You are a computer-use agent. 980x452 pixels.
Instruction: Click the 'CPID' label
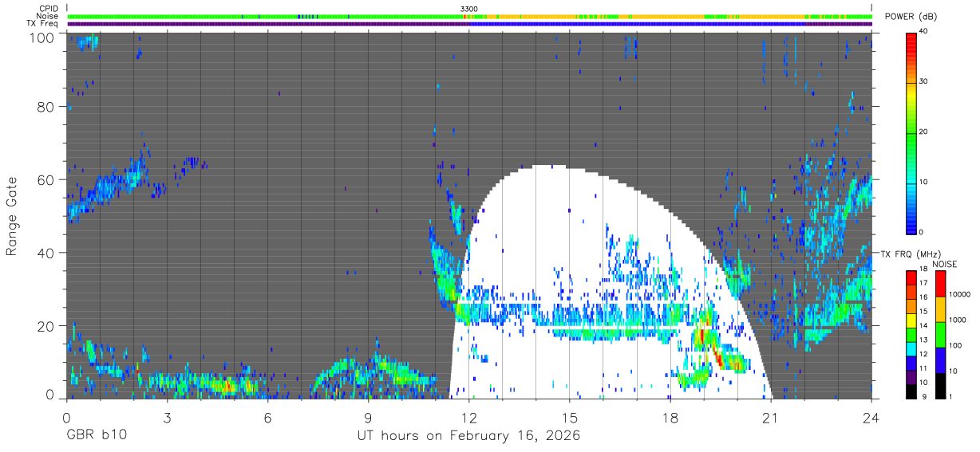(49, 9)
